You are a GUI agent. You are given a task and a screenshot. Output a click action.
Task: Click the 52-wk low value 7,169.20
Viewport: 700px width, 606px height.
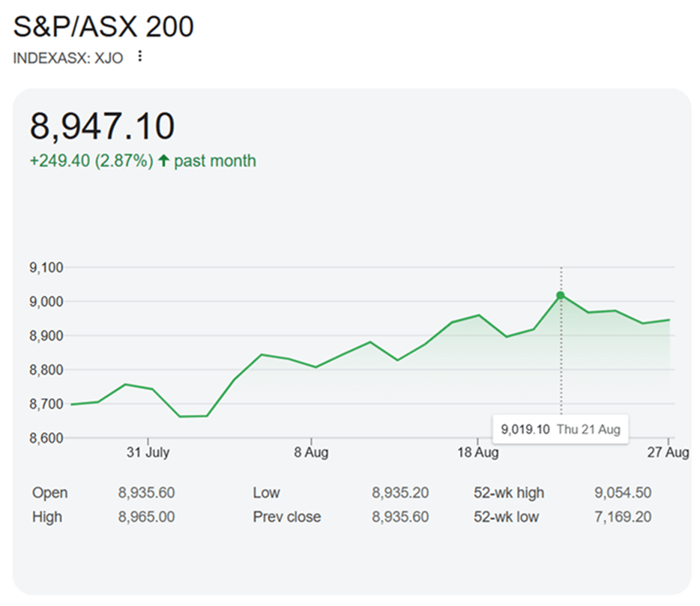623,517
